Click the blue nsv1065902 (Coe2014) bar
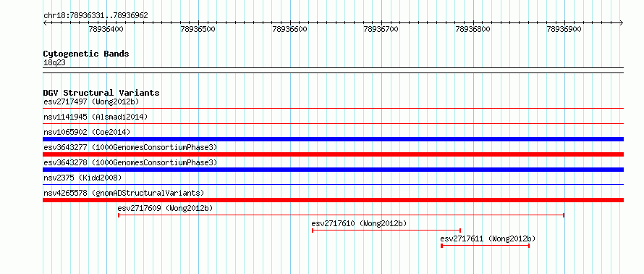This screenshot has width=644, height=274. [333, 139]
